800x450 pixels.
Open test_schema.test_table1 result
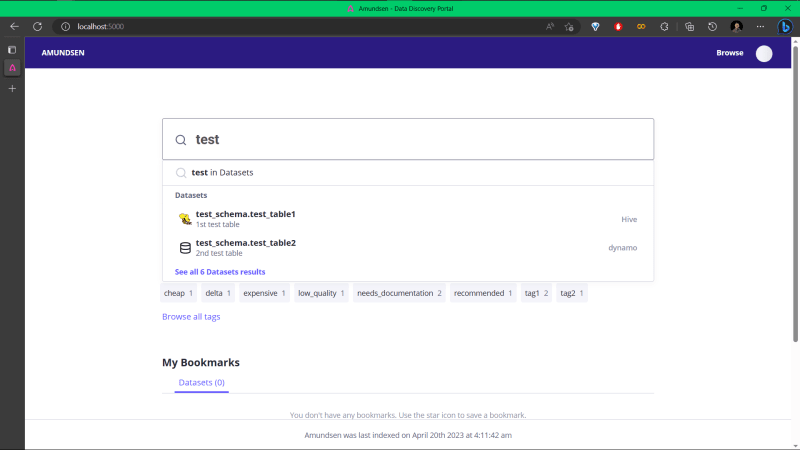coord(408,219)
